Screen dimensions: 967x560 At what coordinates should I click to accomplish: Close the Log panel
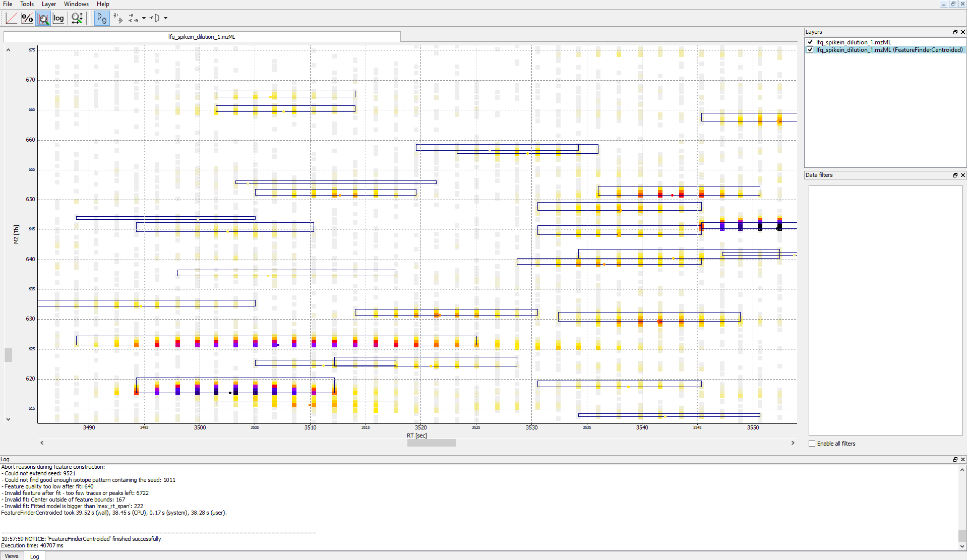(962, 459)
